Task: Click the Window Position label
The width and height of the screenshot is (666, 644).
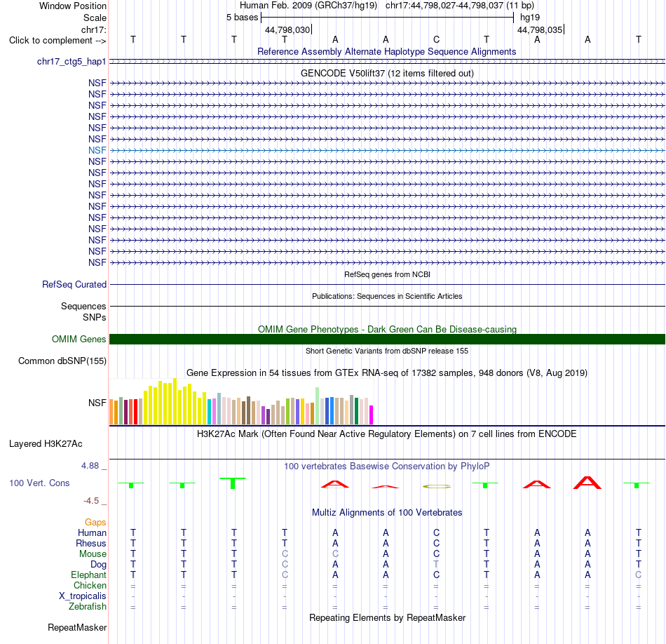Action: click(73, 6)
